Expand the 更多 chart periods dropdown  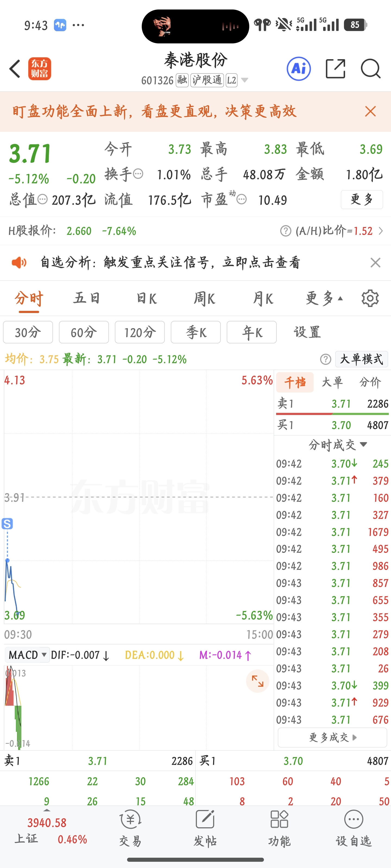[x=324, y=298]
